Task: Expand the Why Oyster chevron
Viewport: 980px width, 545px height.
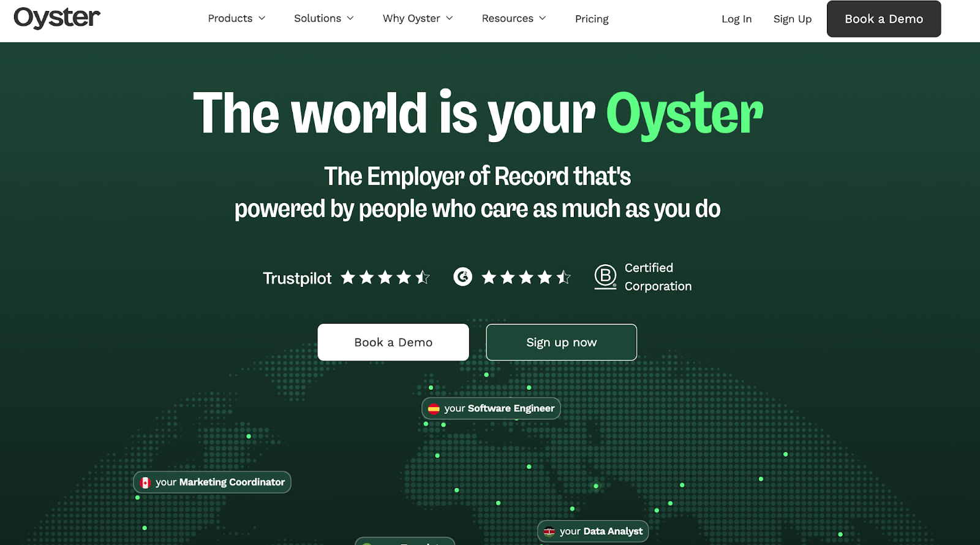Action: [450, 18]
